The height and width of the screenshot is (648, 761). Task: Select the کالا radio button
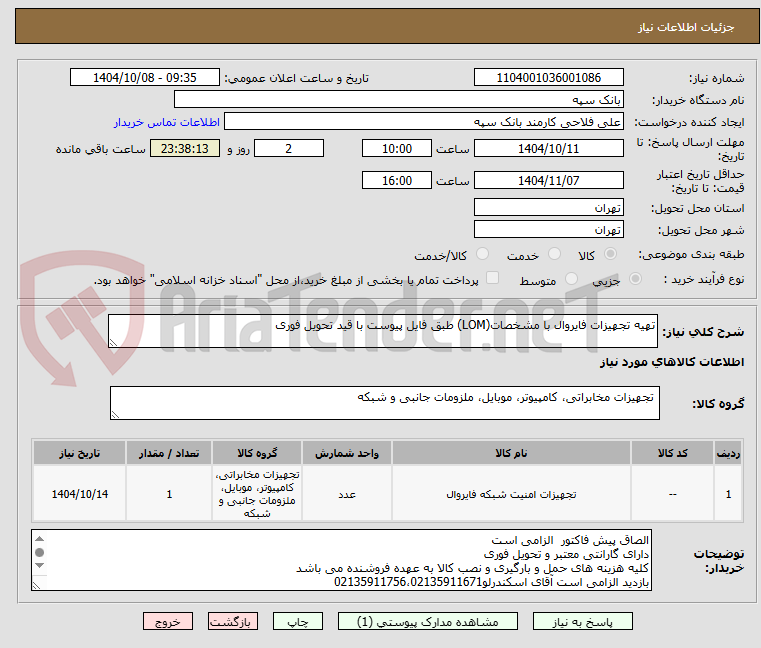(610, 254)
